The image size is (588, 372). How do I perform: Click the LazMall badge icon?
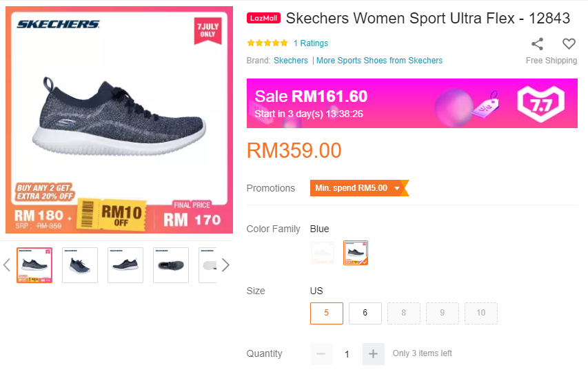263,19
